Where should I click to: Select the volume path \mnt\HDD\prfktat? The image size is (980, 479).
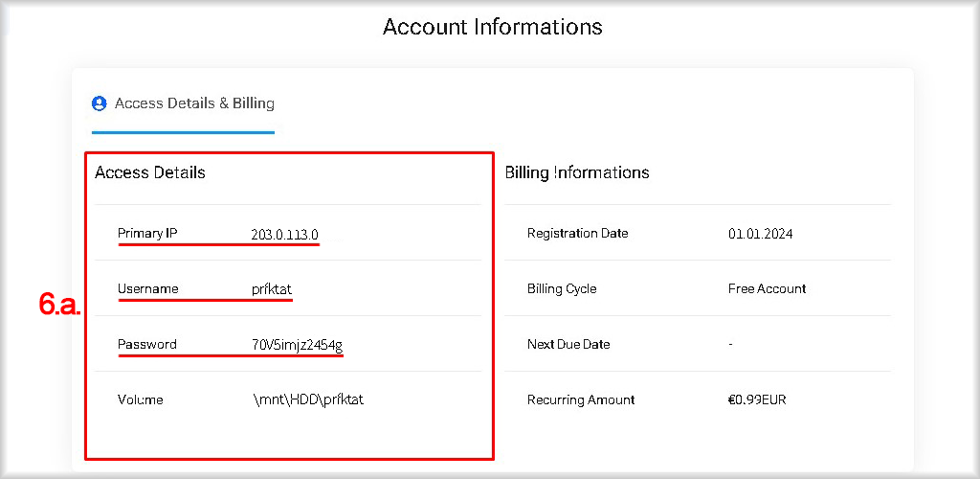(x=307, y=399)
